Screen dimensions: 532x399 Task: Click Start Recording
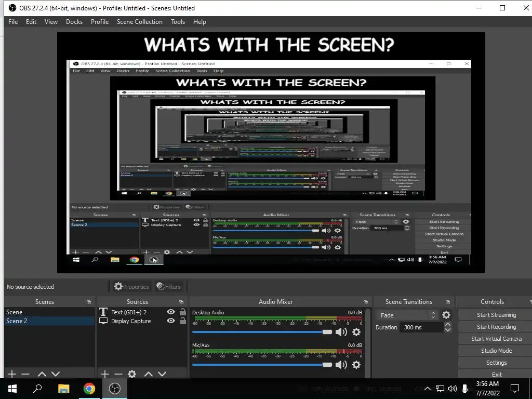(496, 327)
